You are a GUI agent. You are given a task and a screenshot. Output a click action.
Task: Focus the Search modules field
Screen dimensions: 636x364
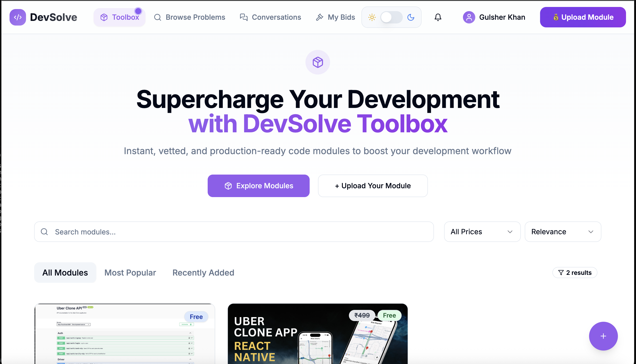tap(234, 232)
